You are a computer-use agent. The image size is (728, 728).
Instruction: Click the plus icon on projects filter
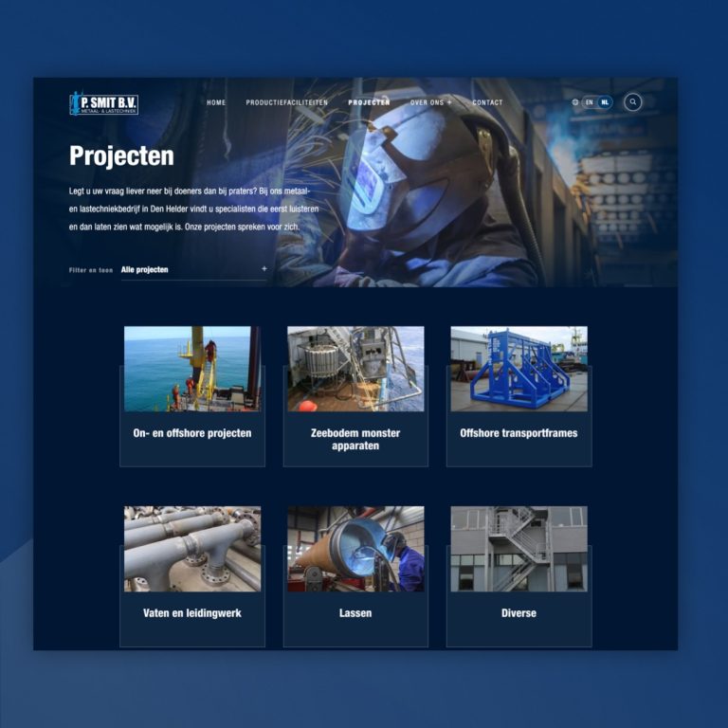264,269
